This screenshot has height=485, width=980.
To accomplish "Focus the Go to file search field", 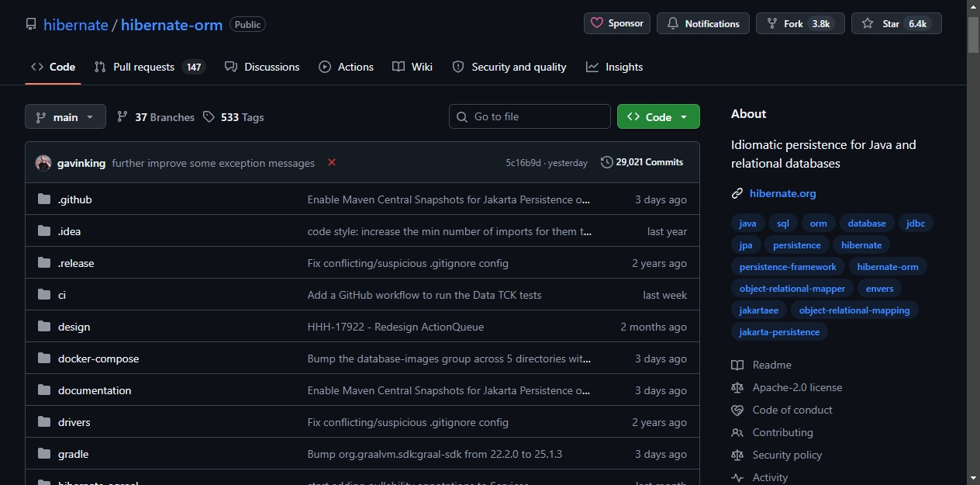I will click(x=530, y=116).
